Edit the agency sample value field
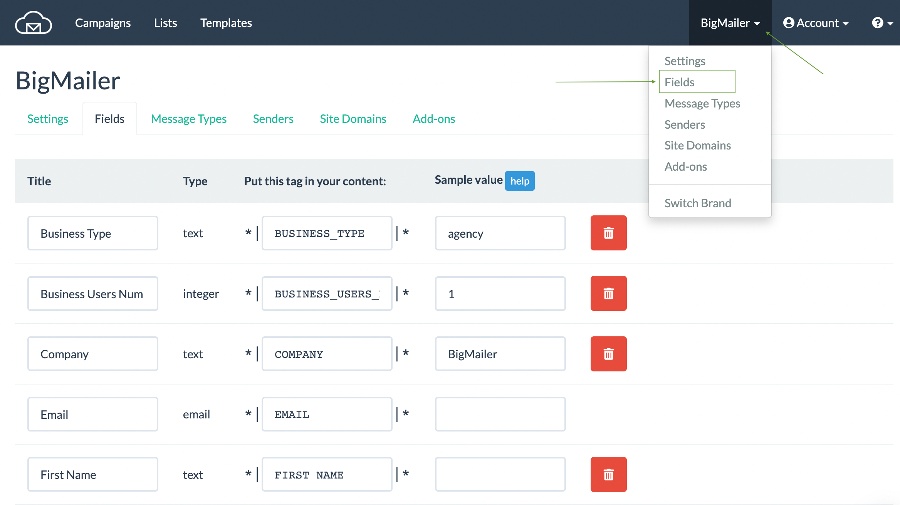Viewport: 900px width, 505px height. click(x=501, y=233)
